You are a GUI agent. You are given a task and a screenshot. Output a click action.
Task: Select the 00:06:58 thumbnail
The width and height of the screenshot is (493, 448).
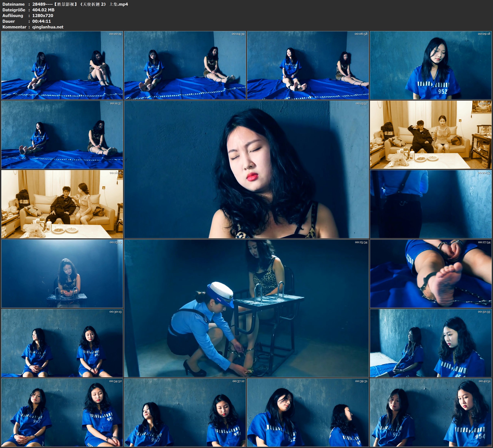point(308,65)
